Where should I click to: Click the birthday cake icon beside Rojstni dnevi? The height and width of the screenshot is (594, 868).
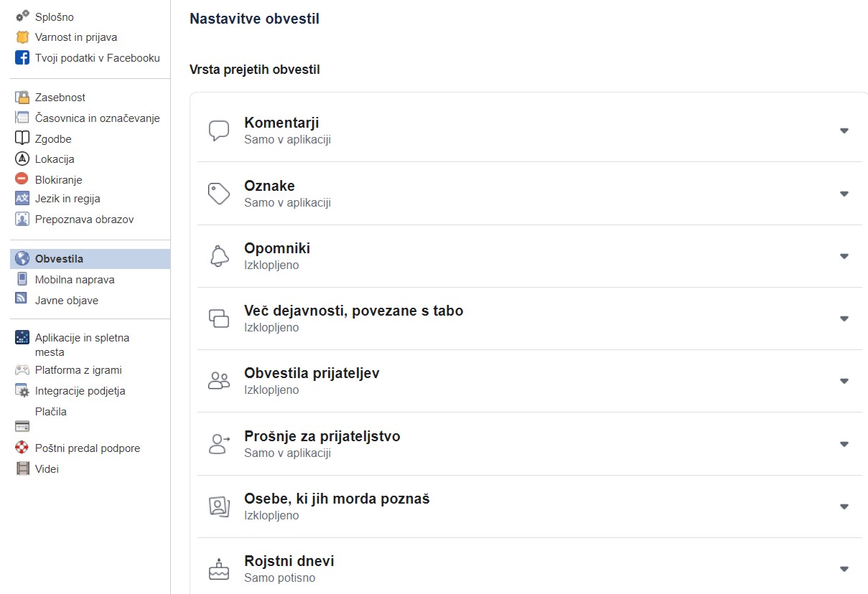pyautogui.click(x=219, y=569)
